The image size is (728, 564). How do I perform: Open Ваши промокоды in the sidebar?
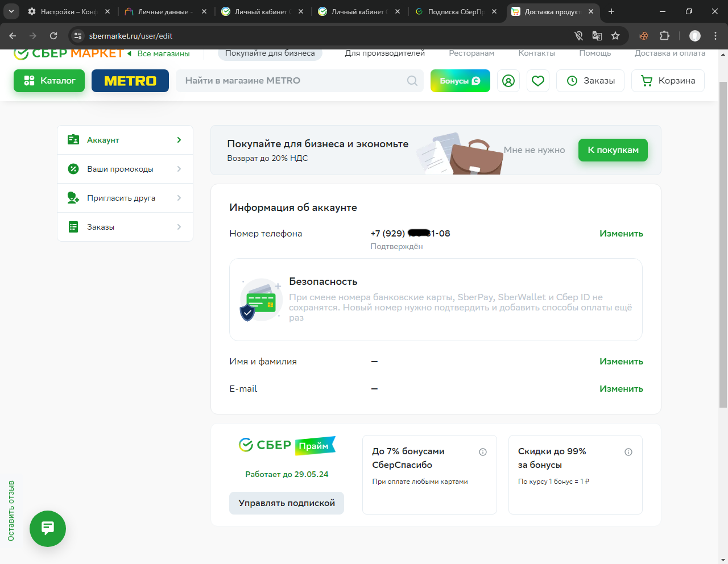tap(125, 169)
